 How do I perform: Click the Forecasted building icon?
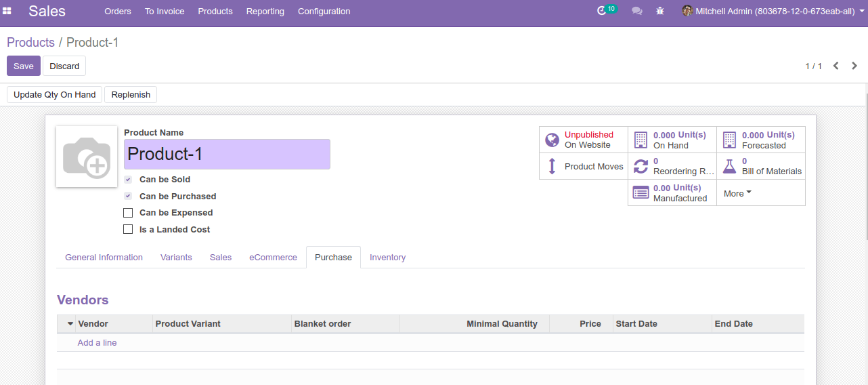(x=729, y=140)
